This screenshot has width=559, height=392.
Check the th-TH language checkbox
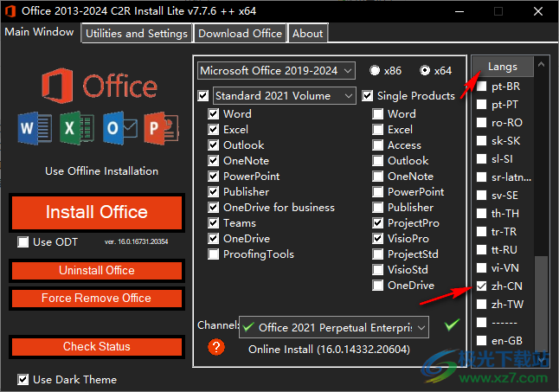482,214
